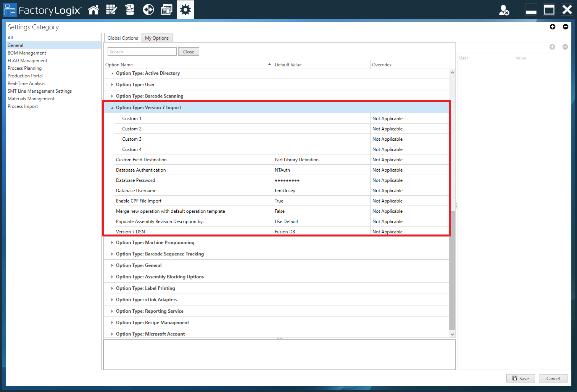The width and height of the screenshot is (577, 392).
Task: Switch to the My Options tab
Action: click(x=157, y=38)
